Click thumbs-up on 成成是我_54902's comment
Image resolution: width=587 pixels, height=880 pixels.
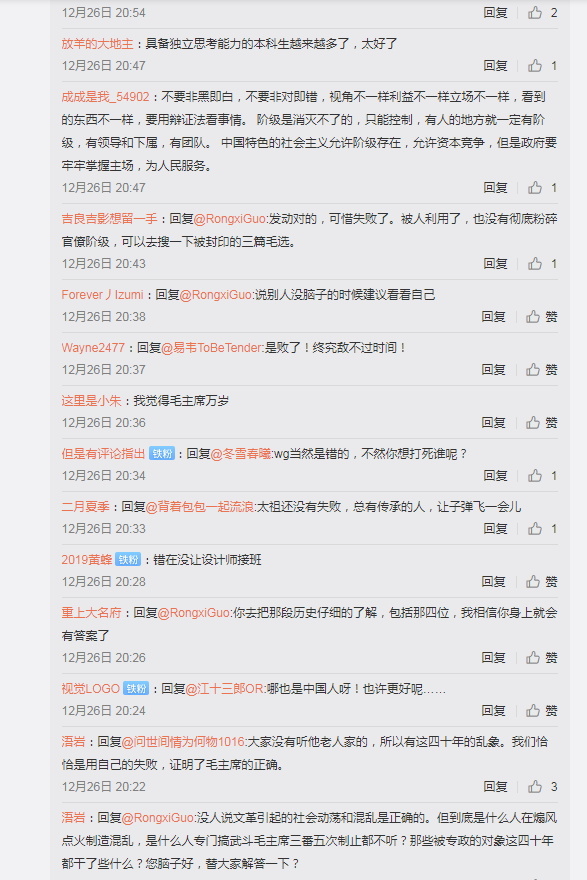point(535,187)
